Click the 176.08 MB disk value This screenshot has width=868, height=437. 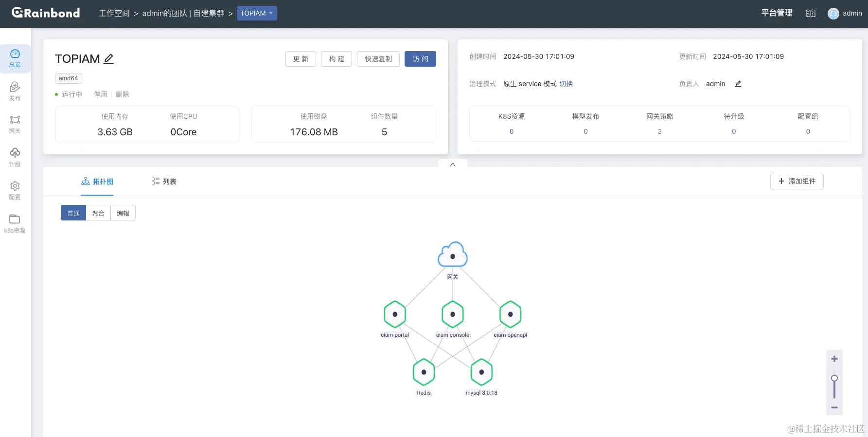(x=314, y=132)
